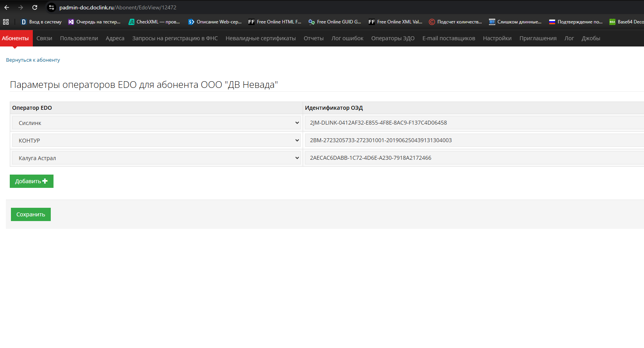Image resolution: width=644 pixels, height=348 pixels.
Task: Reload the page with refresh icon
Action: [x=35, y=7]
